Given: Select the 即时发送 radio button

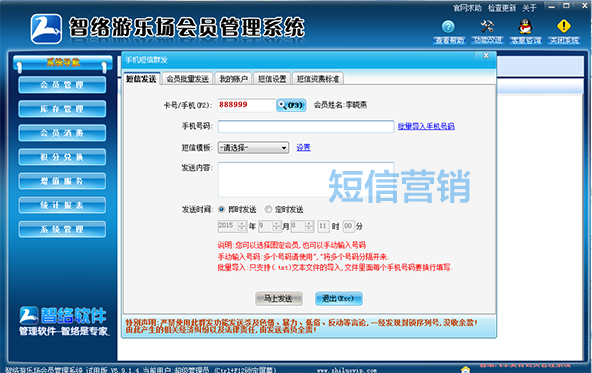Looking at the screenshot, I should pyautogui.click(x=222, y=209).
